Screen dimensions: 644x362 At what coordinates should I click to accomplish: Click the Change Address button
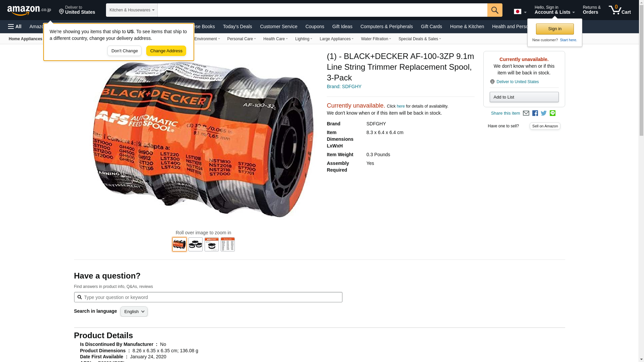click(166, 51)
